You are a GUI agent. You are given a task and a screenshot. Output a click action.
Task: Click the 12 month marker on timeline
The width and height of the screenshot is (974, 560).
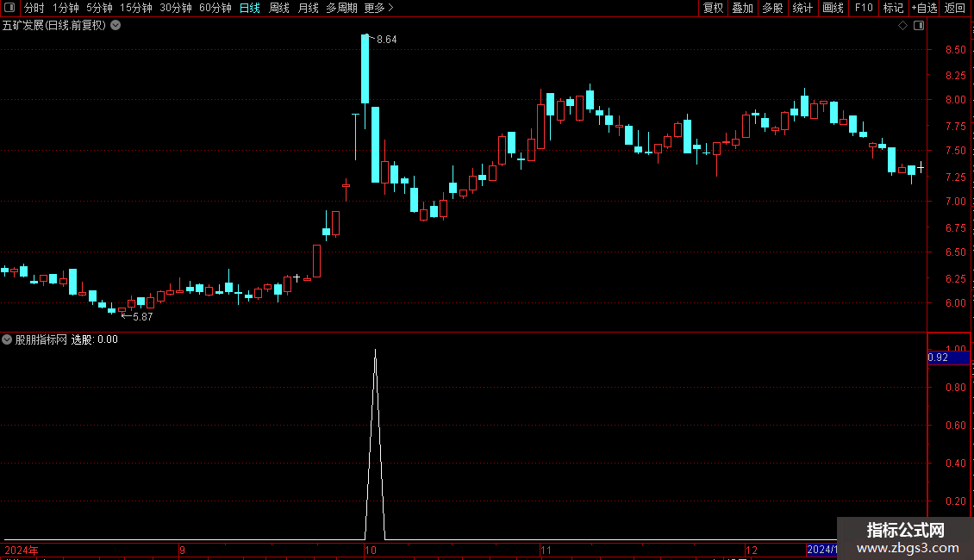click(752, 550)
